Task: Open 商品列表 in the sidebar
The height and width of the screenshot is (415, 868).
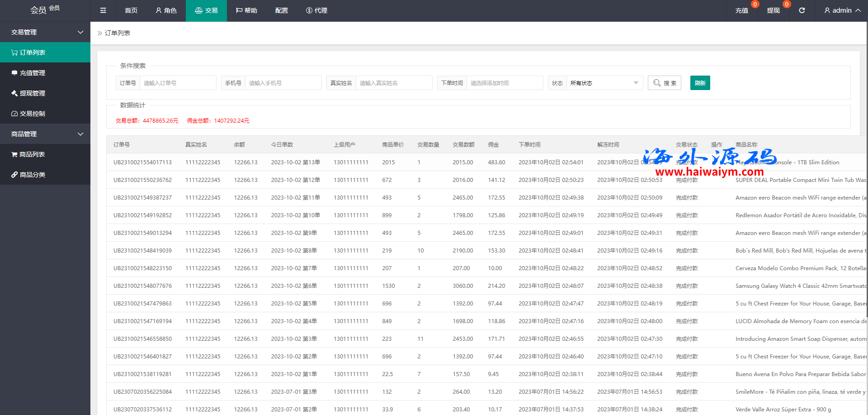Action: (32, 154)
